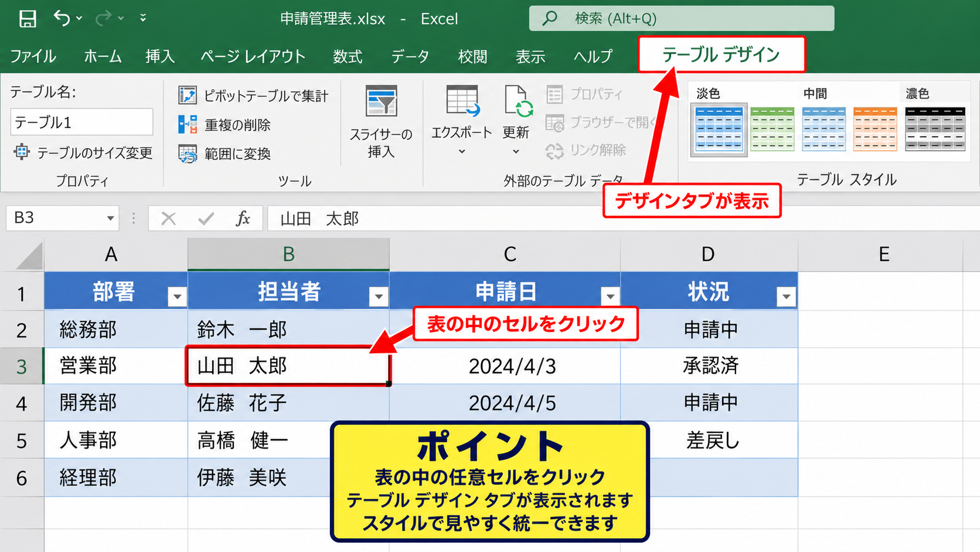Click cell 佐藤 花子

(288, 403)
